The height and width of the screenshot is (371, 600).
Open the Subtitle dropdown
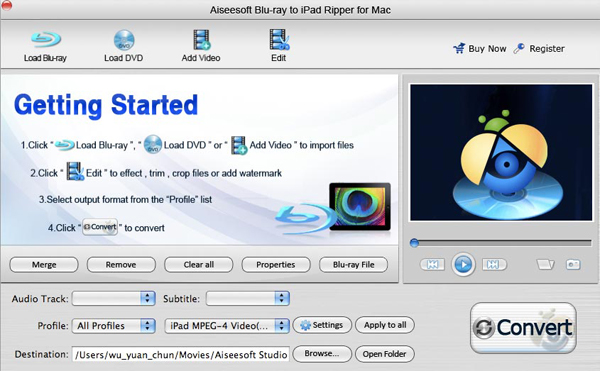(x=248, y=298)
